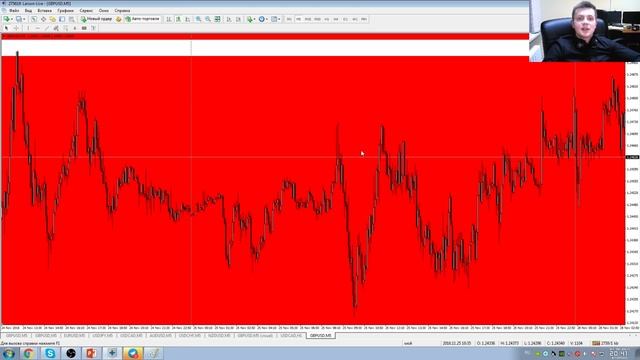Select the equidistant channel tool
This screenshot has width=640, height=360.
pos(56,28)
